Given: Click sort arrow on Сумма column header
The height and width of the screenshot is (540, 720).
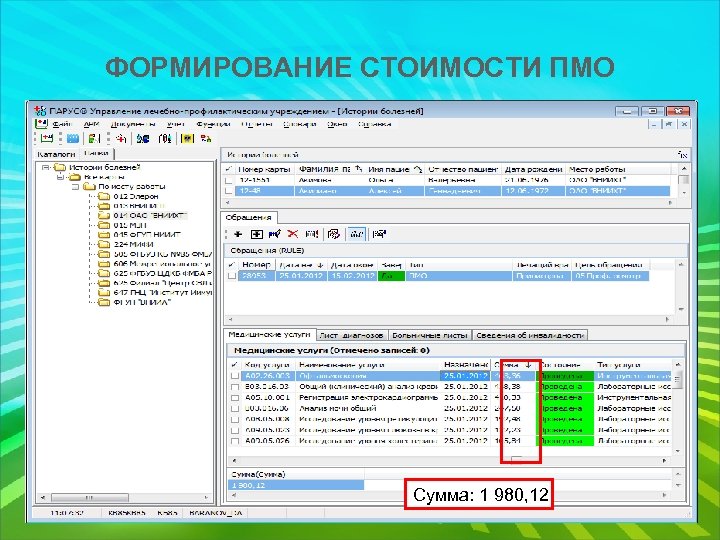Looking at the screenshot, I should pos(529,365).
